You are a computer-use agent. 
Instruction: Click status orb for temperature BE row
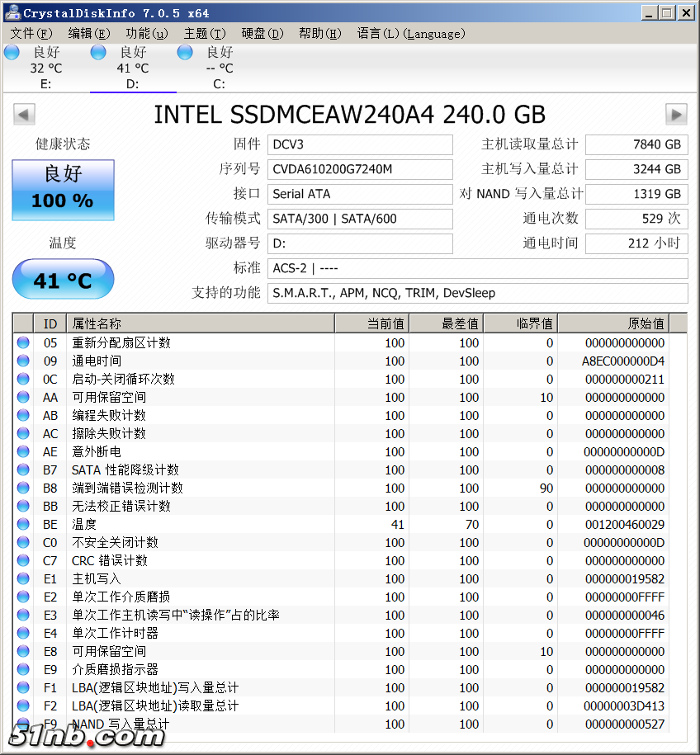[23, 524]
